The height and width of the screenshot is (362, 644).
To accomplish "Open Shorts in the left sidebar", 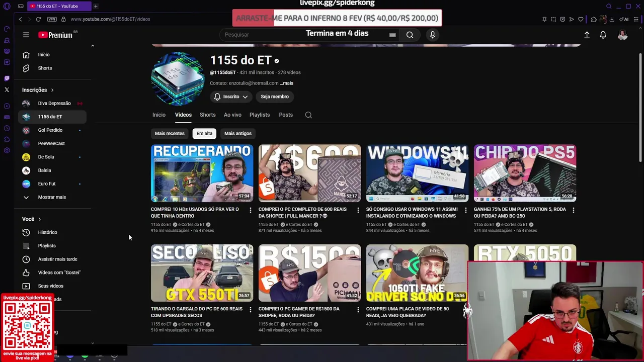I will click(52, 68).
